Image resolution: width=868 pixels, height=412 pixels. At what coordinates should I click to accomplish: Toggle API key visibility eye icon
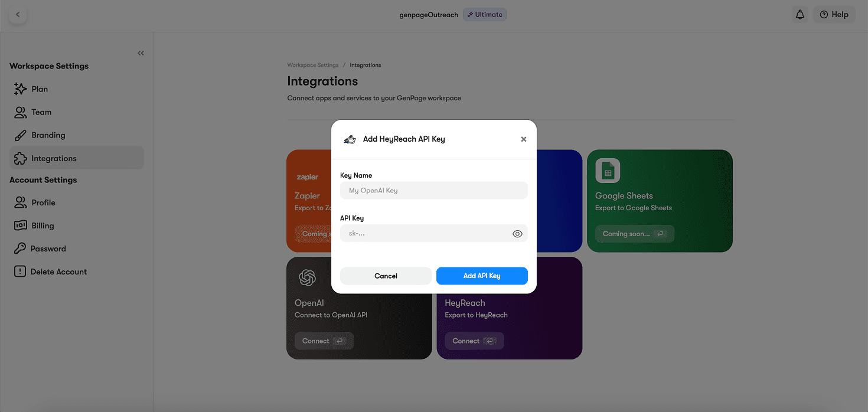pyautogui.click(x=517, y=234)
